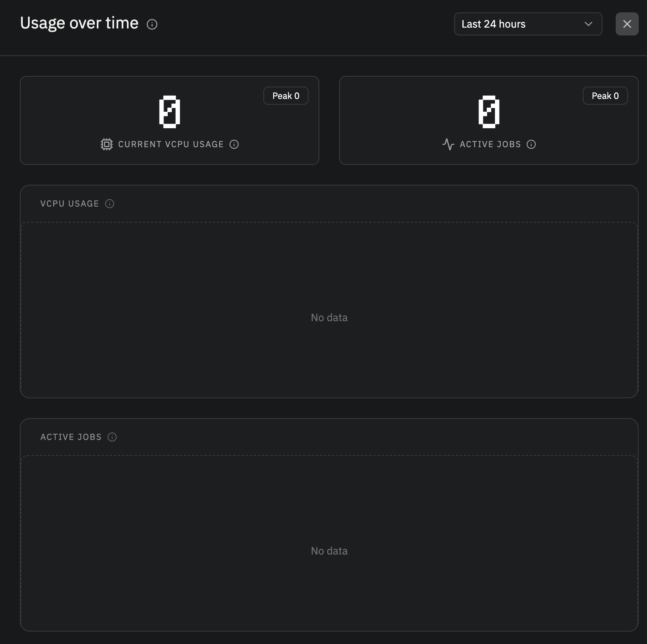The height and width of the screenshot is (644, 647).
Task: Click the Current vCPU Usage label
Action: point(171,144)
